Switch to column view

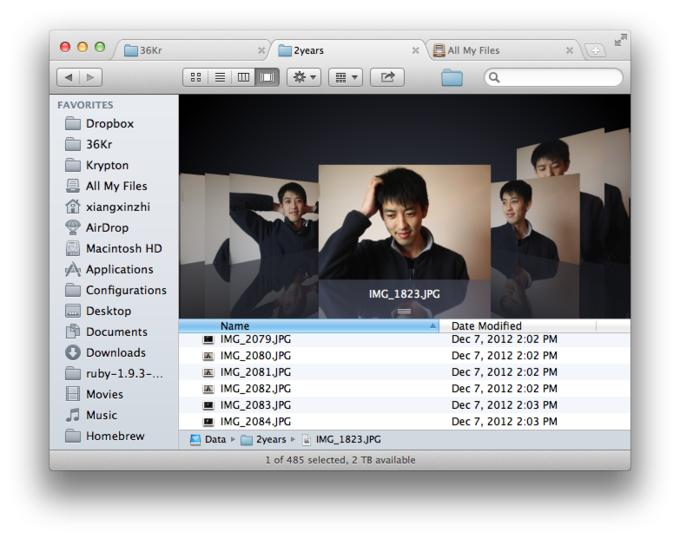click(243, 78)
